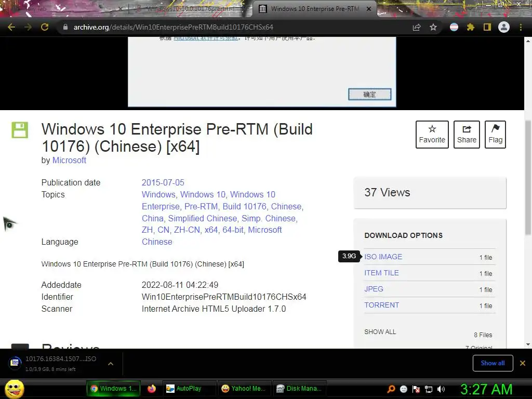Open the Chinese language link
The width and height of the screenshot is (532, 399).
tap(157, 242)
